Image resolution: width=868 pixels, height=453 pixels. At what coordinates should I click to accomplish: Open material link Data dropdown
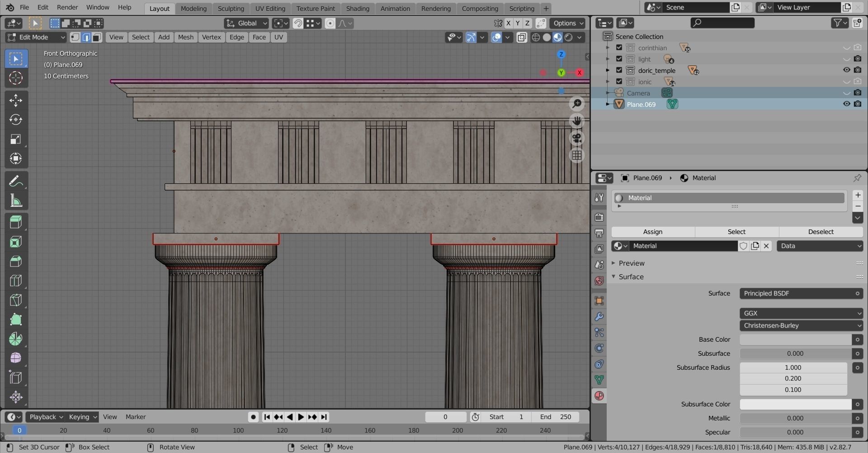pos(820,246)
